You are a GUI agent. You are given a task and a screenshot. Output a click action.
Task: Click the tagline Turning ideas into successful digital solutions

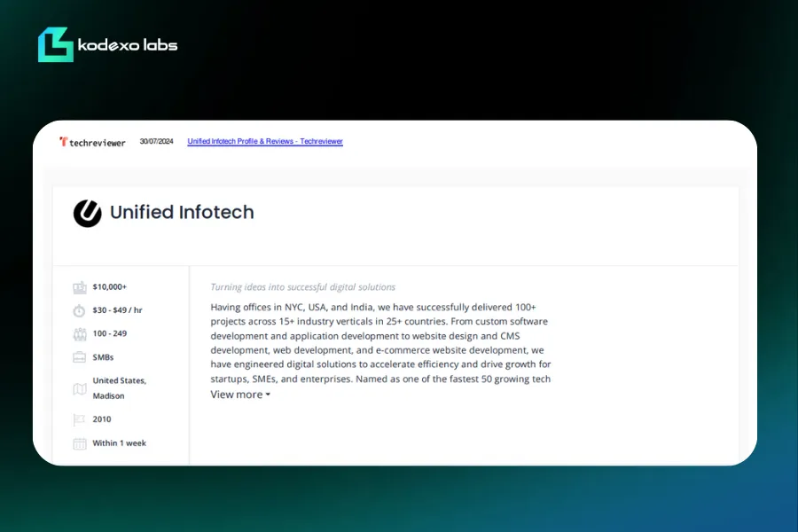pyautogui.click(x=303, y=287)
